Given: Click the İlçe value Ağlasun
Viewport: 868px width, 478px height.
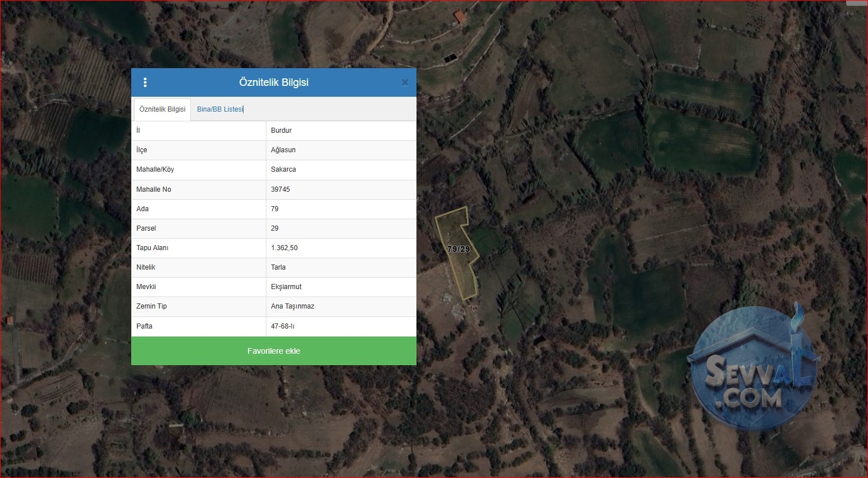Looking at the screenshot, I should coord(283,150).
